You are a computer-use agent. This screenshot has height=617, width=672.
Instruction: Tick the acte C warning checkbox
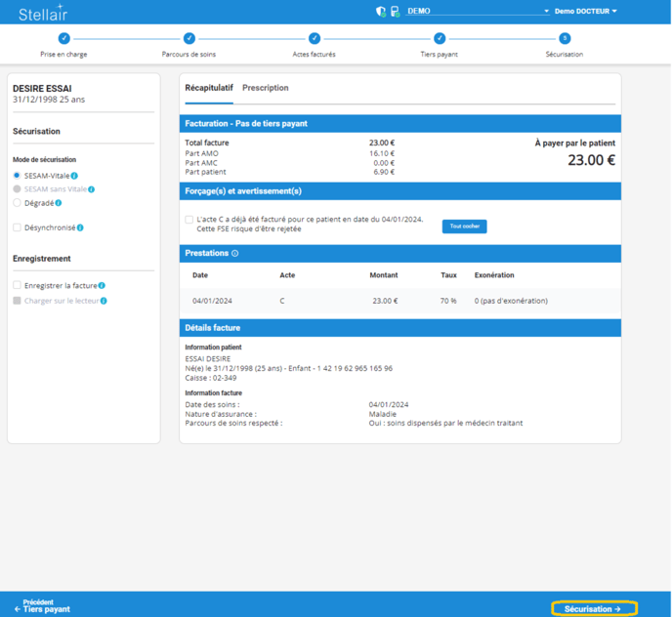[x=189, y=220]
